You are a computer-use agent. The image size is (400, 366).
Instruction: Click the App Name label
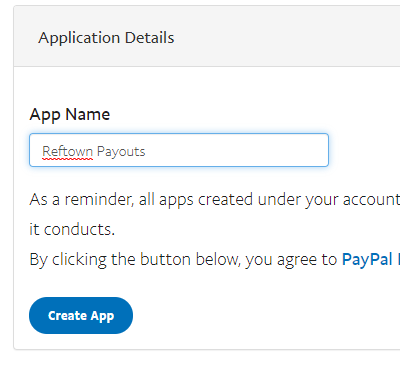click(x=70, y=115)
